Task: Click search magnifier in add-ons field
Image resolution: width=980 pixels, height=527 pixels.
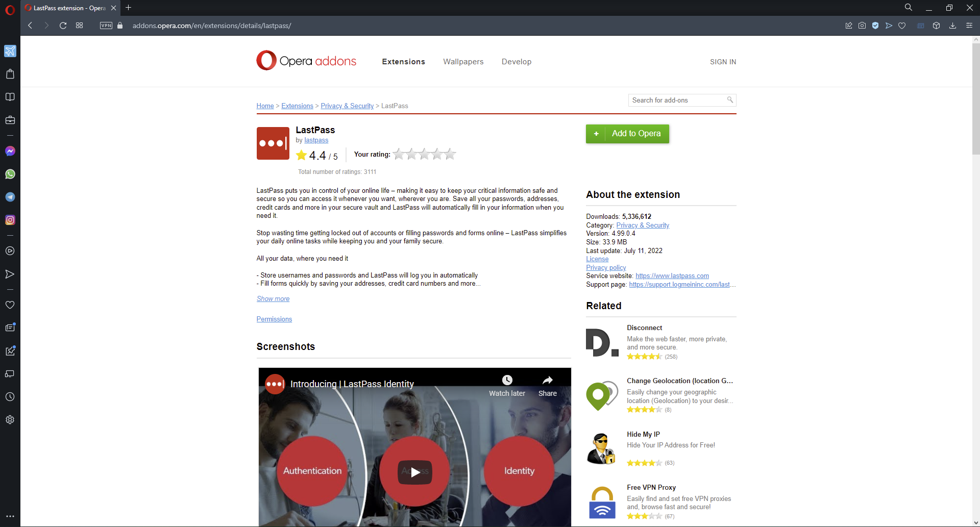Action: [x=730, y=100]
